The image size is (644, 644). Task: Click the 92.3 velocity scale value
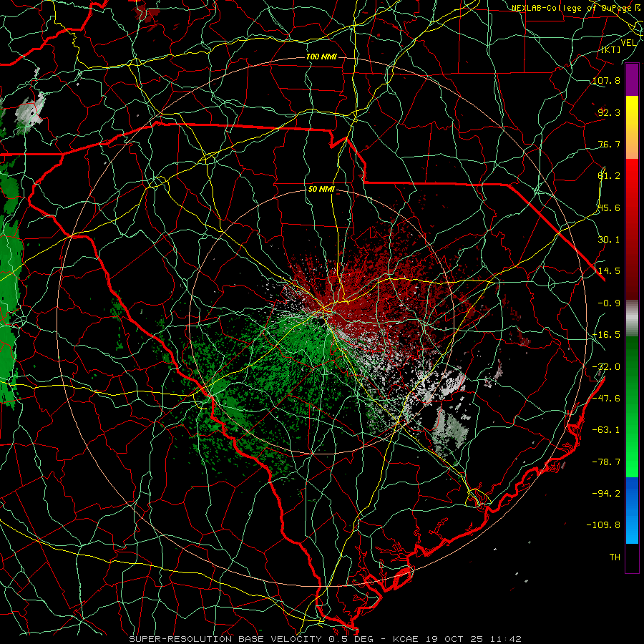(x=609, y=112)
